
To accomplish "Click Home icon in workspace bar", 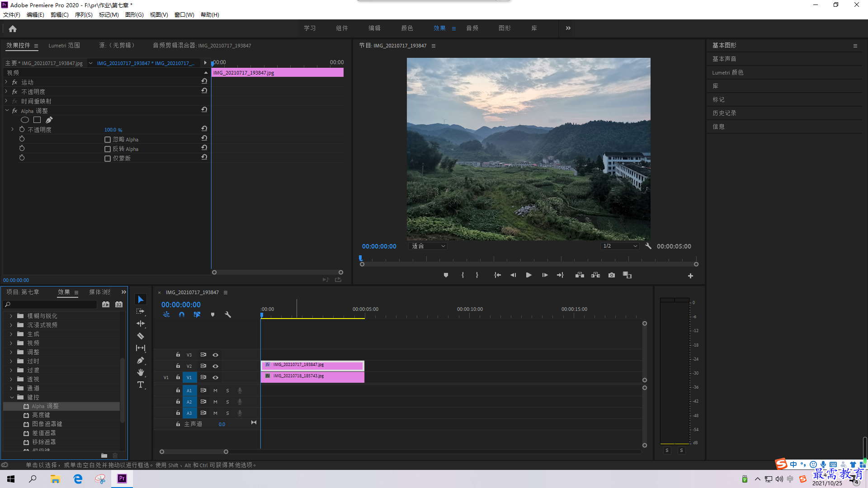I will coord(13,28).
